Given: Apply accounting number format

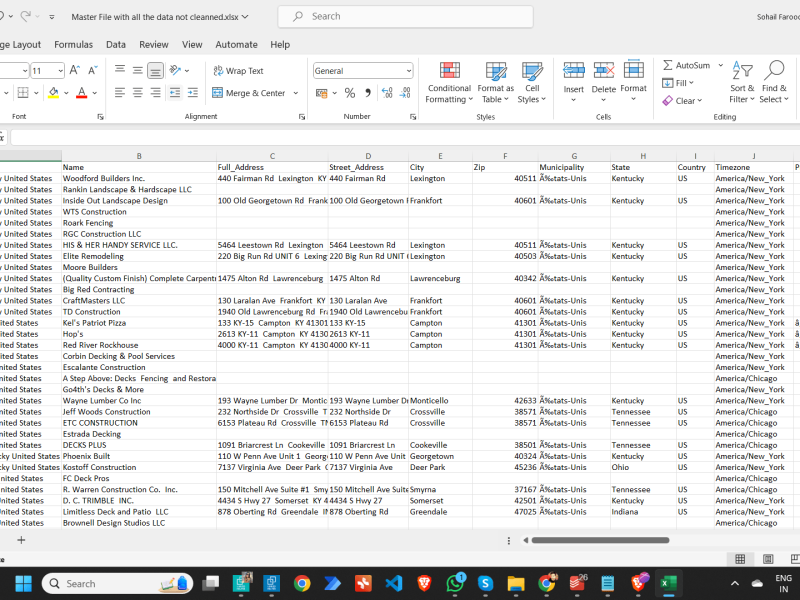Looking at the screenshot, I should (321, 93).
